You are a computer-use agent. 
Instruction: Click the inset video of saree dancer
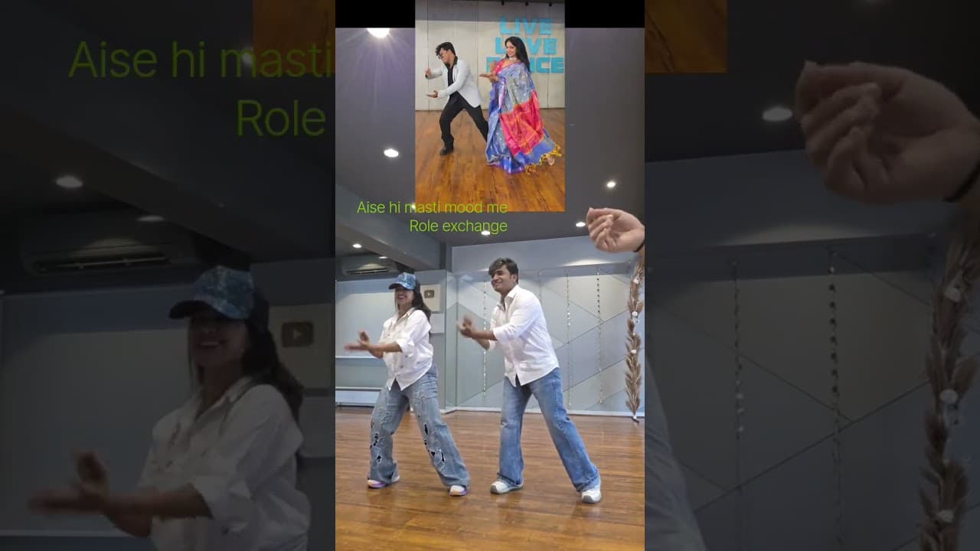490,106
